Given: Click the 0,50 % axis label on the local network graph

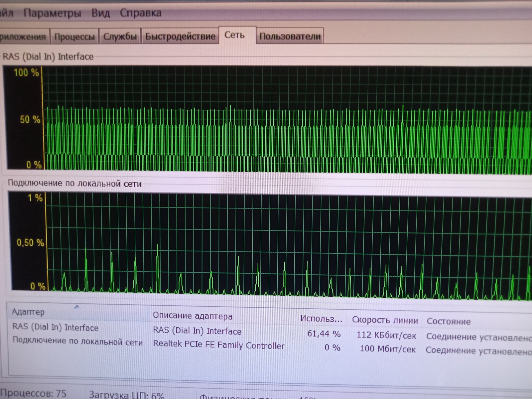Looking at the screenshot, I should click(30, 242).
